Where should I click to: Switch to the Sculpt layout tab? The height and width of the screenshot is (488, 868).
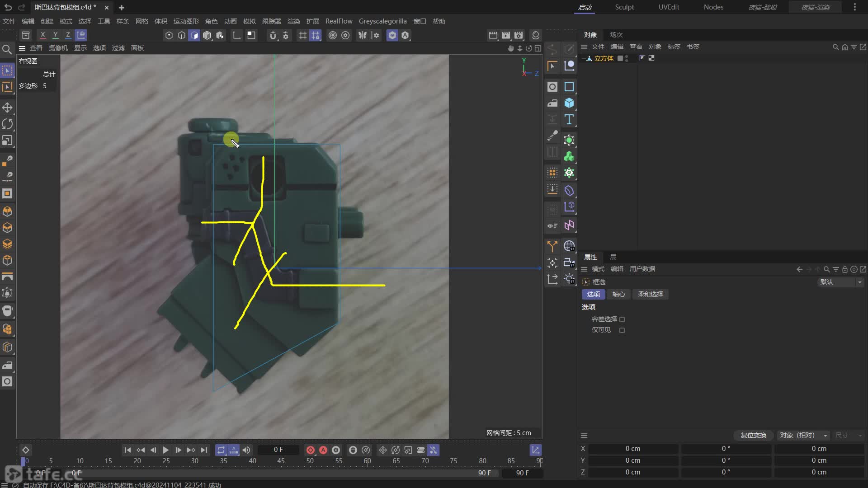tap(624, 7)
